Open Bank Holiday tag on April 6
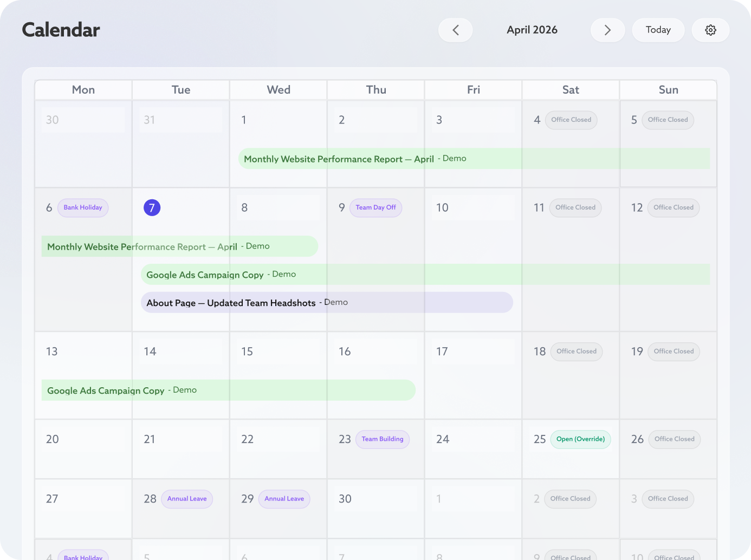The width and height of the screenshot is (751, 560). point(83,207)
